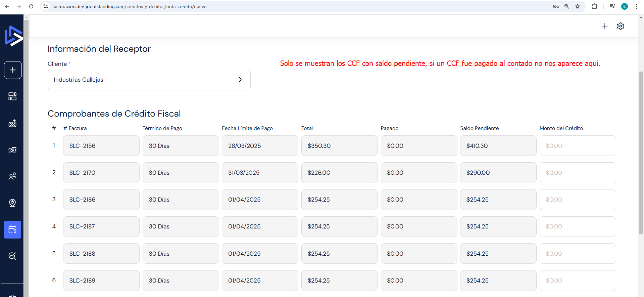Open the settings gear icon
Viewport: 644px width, 297px height.
[621, 26]
